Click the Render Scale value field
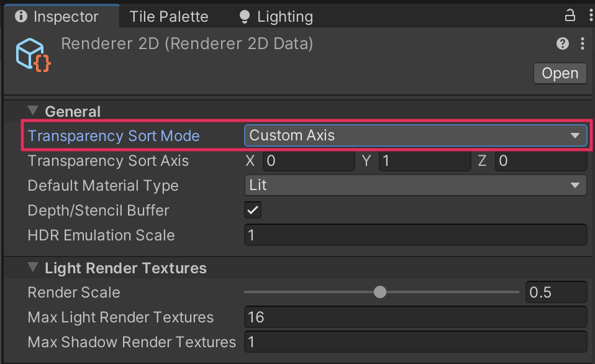 point(555,292)
